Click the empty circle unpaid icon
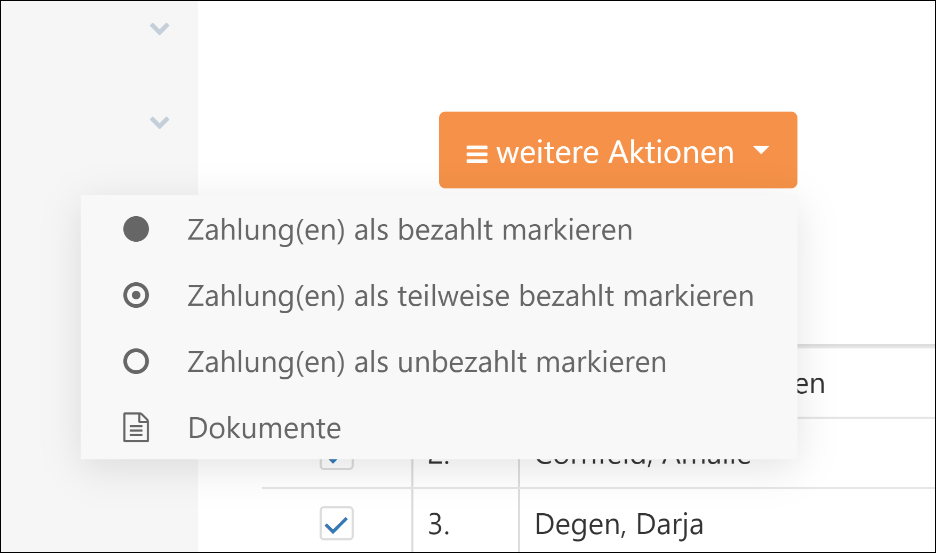This screenshot has height=553, width=936. 136,361
